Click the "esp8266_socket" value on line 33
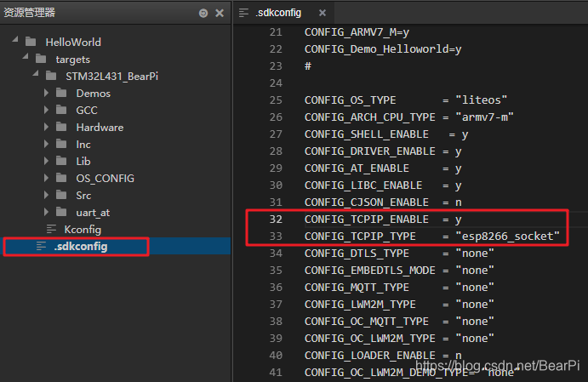Screen dimensions: 588x382 click(507, 237)
